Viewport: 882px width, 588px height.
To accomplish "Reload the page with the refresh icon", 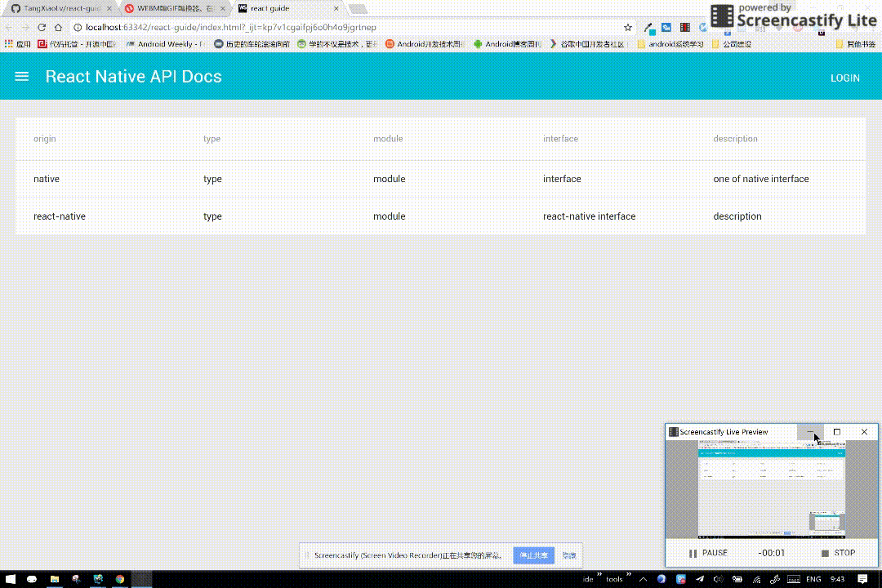I will pos(42,27).
